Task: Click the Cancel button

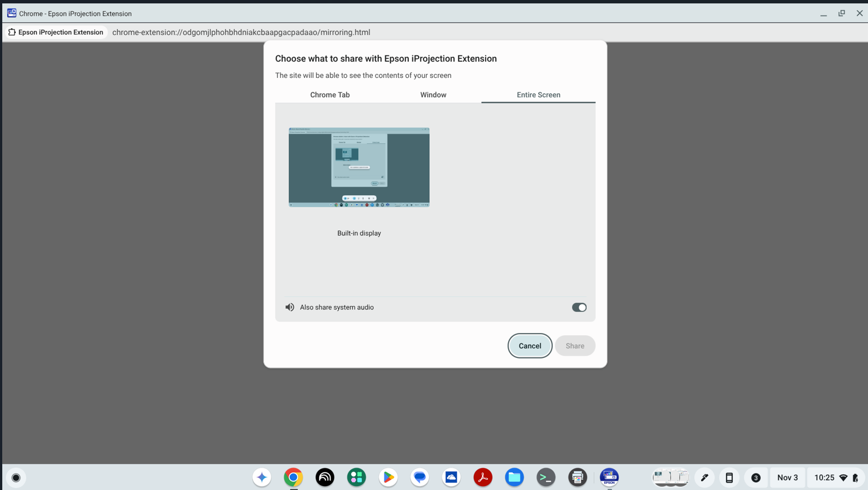Action: coord(530,346)
